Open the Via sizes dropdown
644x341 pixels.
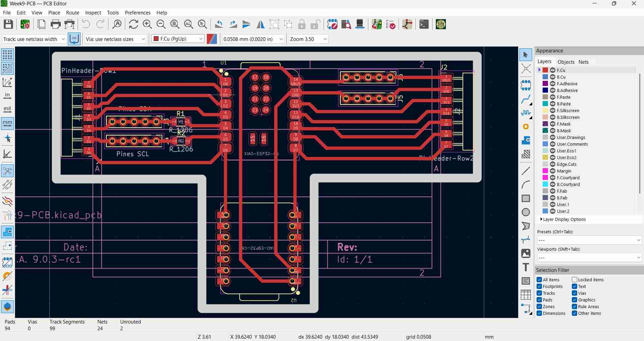tap(116, 39)
